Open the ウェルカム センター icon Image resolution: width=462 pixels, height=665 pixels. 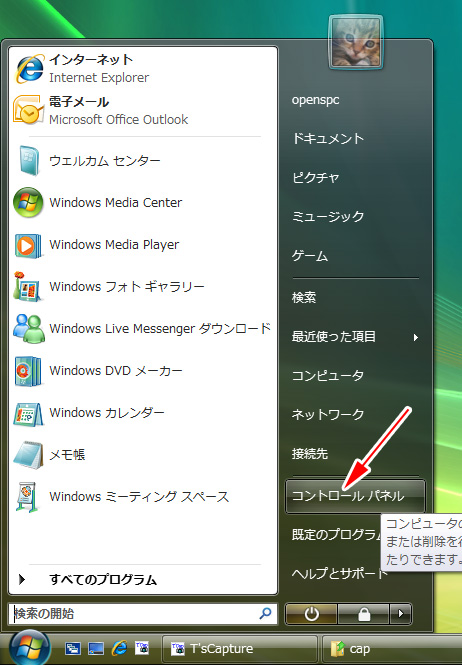coord(29,160)
